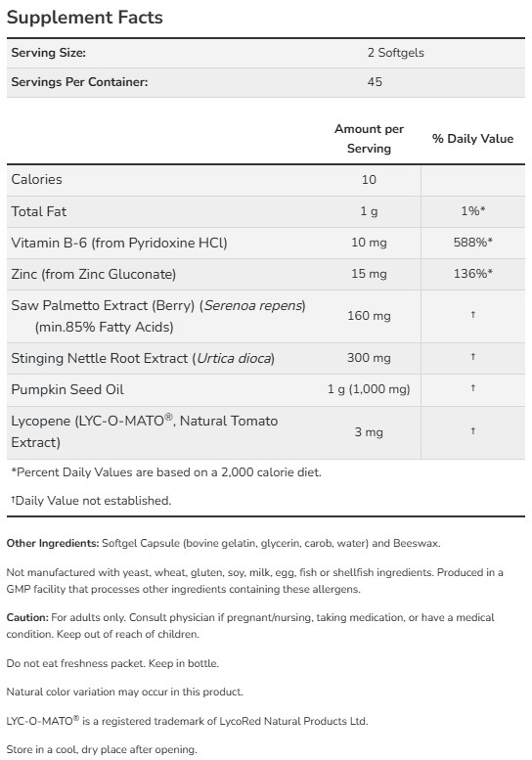The image size is (532, 760).
Task: Select the Serving Size label
Action: click(49, 53)
